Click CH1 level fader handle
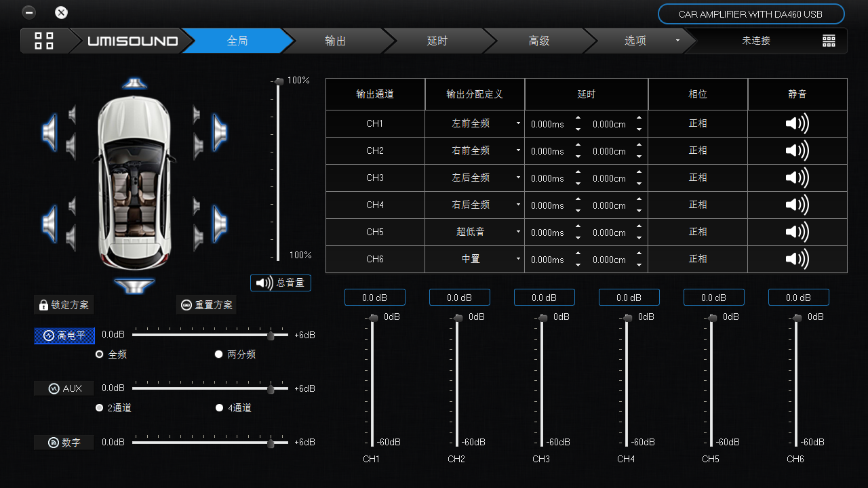This screenshot has height=488, width=868. [x=374, y=318]
